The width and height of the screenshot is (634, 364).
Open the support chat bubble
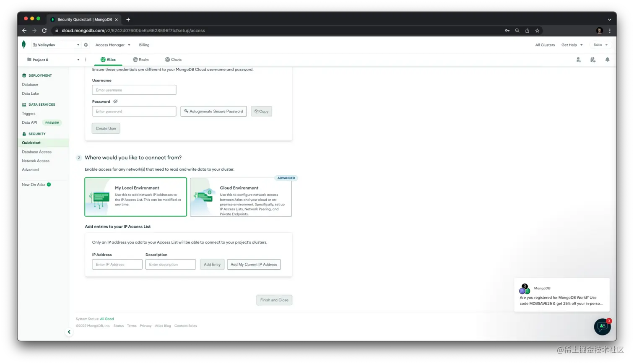click(x=603, y=327)
